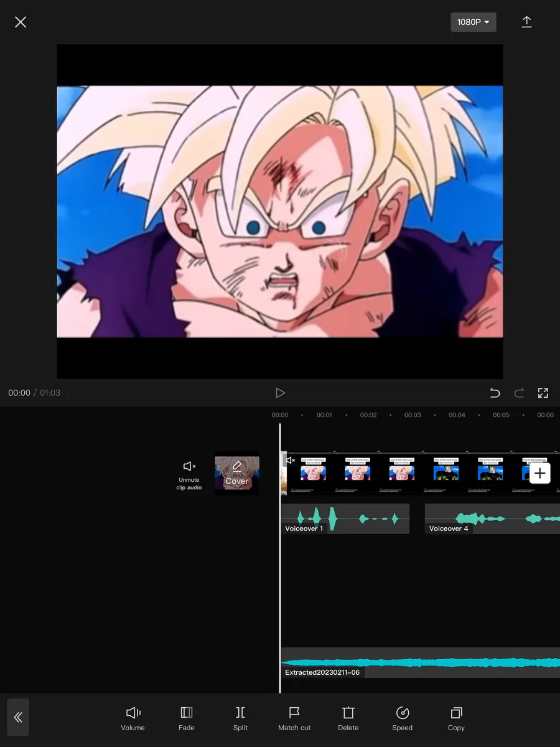Select the Extracted20230211-06 audio track
Image resolution: width=560 pixels, height=747 pixels.
click(420, 663)
